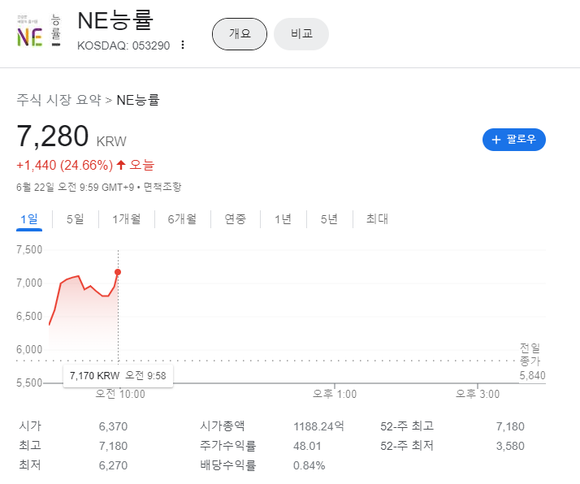
Task: Select the 개요 pill button
Action: pyautogui.click(x=239, y=34)
